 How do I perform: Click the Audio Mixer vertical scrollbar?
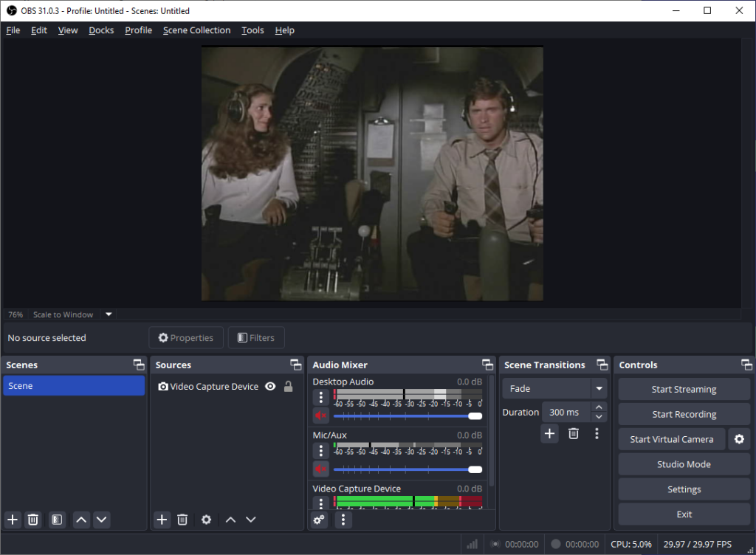(491, 430)
